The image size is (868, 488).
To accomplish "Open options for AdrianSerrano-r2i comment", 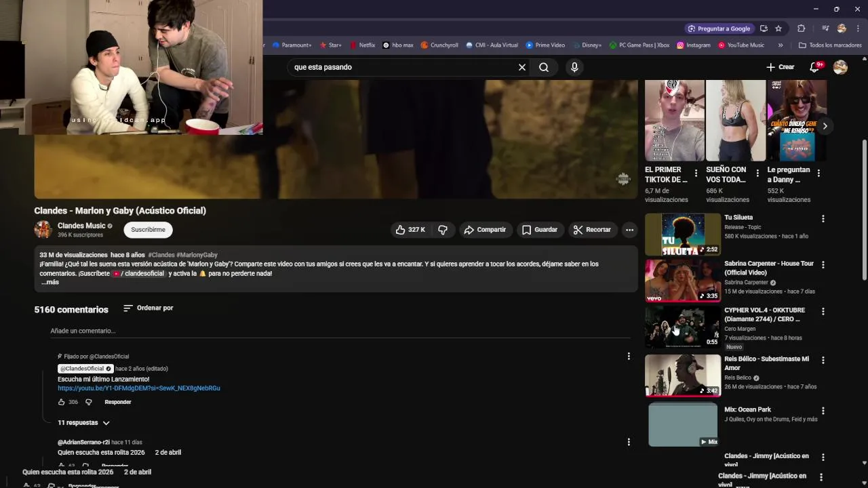I will pos(629,442).
